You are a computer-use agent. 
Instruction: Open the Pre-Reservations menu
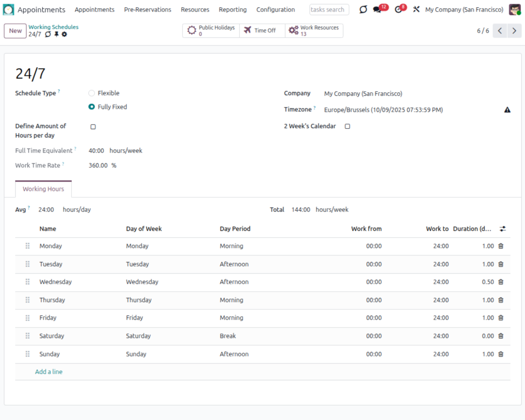click(x=147, y=10)
